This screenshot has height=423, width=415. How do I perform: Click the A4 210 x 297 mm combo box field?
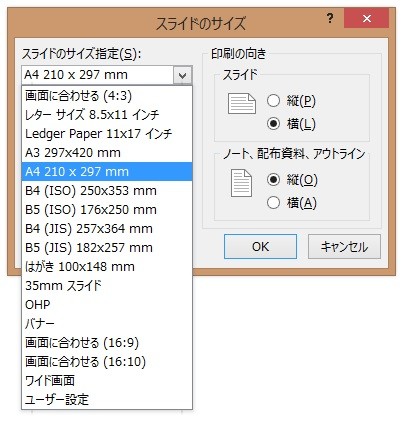[107, 75]
